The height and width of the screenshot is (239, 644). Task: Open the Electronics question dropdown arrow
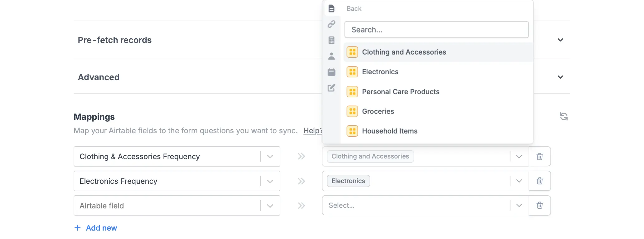519,181
